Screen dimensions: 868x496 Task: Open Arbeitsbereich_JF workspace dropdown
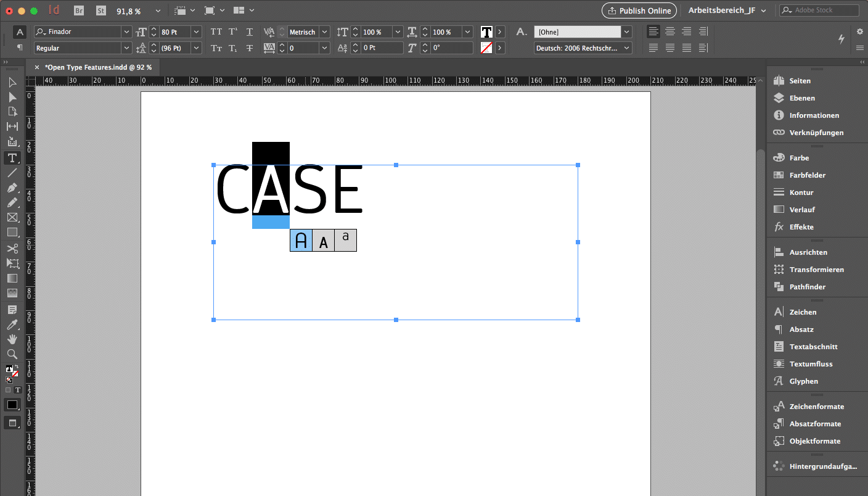[x=727, y=10]
